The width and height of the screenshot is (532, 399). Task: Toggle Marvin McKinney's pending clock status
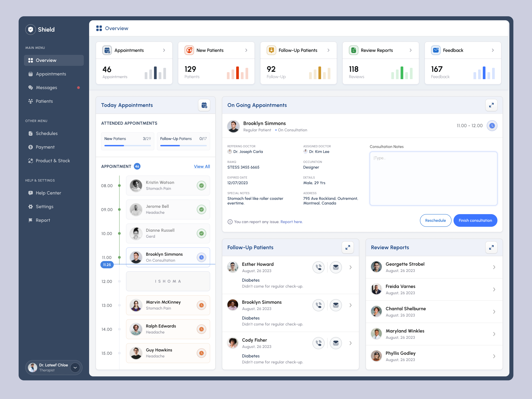(201, 305)
